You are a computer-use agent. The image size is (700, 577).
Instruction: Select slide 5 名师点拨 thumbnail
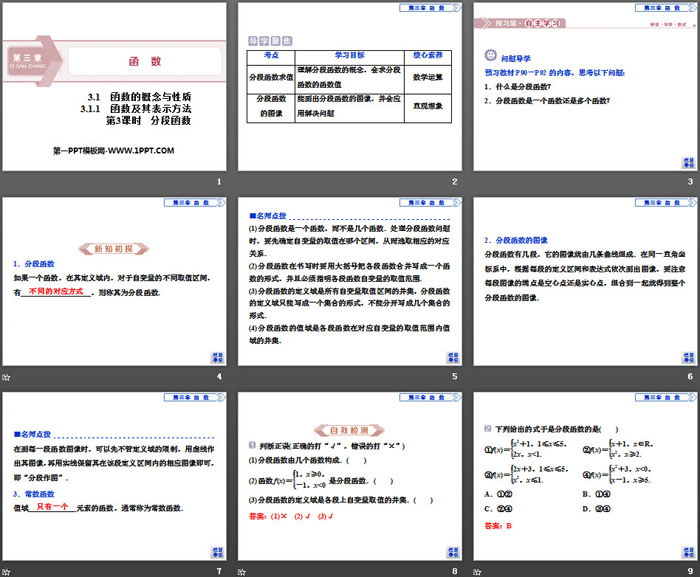pos(350,282)
